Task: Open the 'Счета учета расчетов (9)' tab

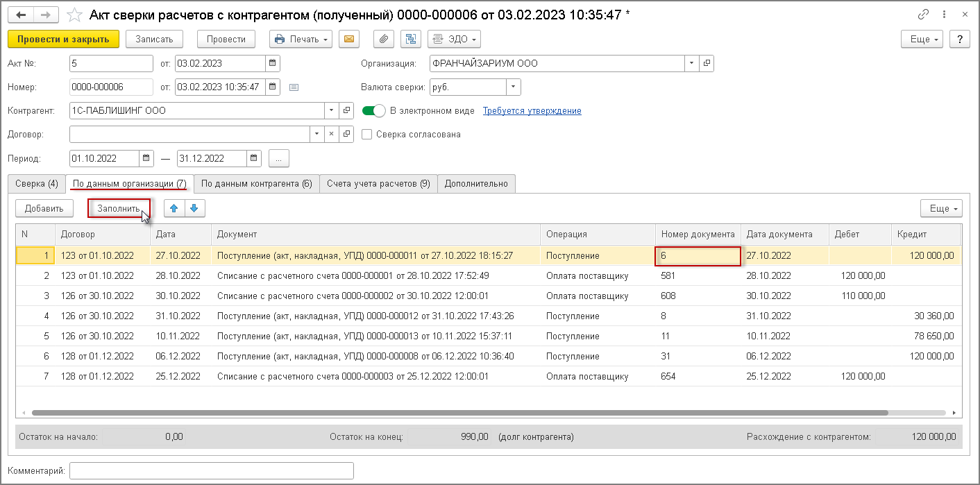Action: click(x=378, y=184)
